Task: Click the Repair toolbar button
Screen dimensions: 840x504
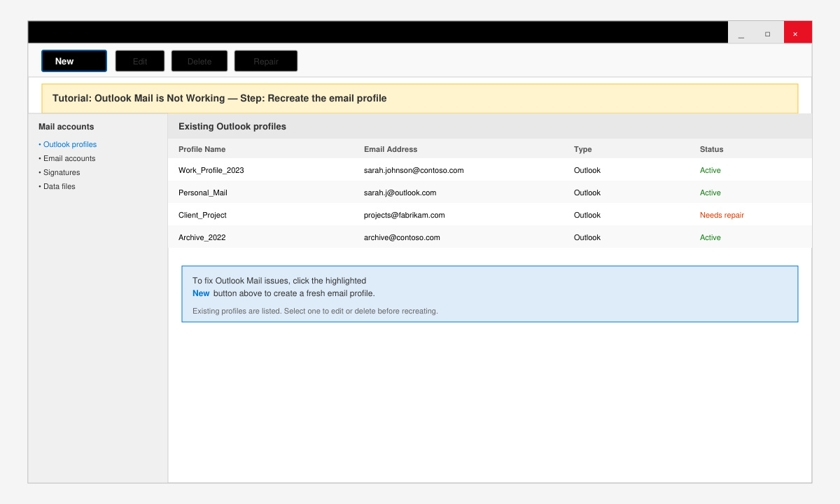Action: (x=266, y=61)
